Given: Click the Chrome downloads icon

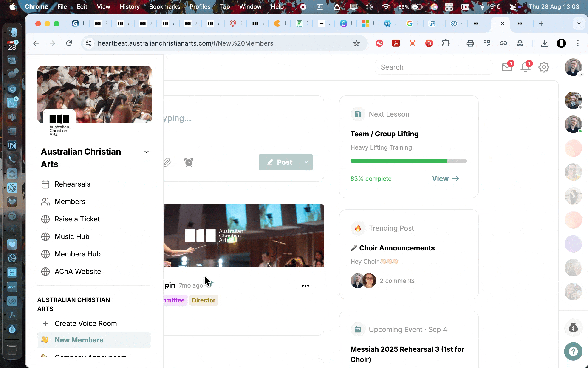Looking at the screenshot, I should point(545,43).
